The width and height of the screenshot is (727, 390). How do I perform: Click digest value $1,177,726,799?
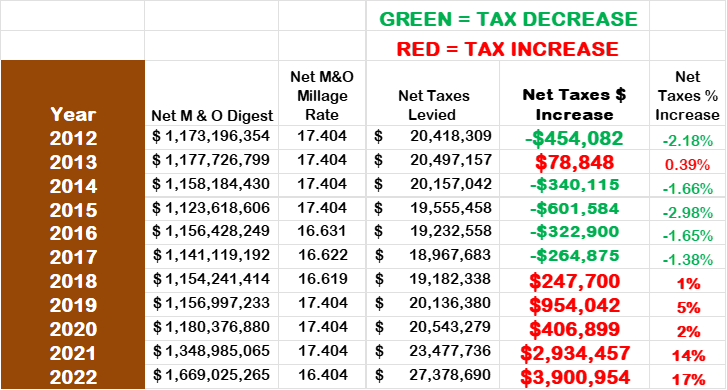(x=211, y=160)
